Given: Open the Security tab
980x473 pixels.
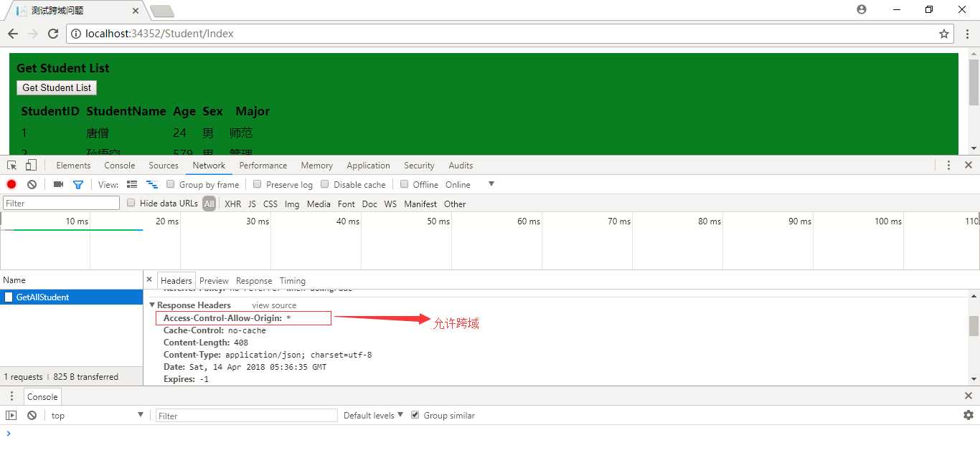Looking at the screenshot, I should [419, 165].
